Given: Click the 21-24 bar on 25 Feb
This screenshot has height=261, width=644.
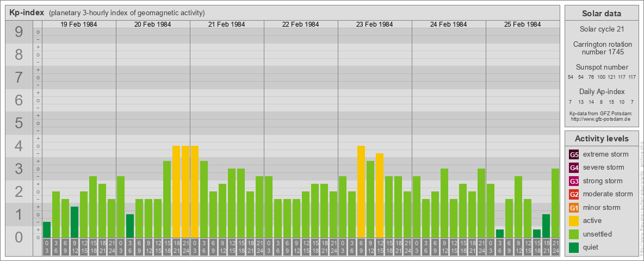Looking at the screenshot, I should (x=555, y=203).
